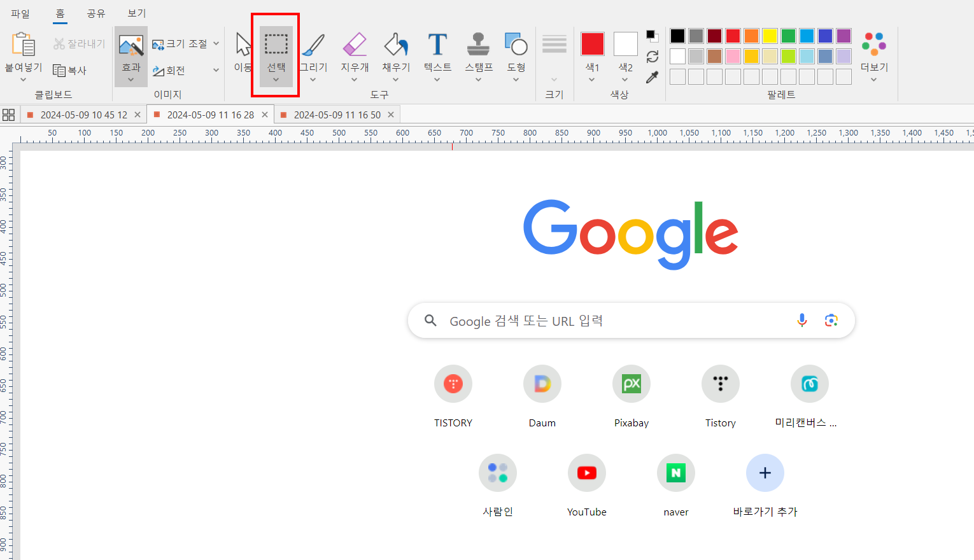The image size is (974, 560).
Task: Open the 사람인 shortcut
Action: pos(498,473)
